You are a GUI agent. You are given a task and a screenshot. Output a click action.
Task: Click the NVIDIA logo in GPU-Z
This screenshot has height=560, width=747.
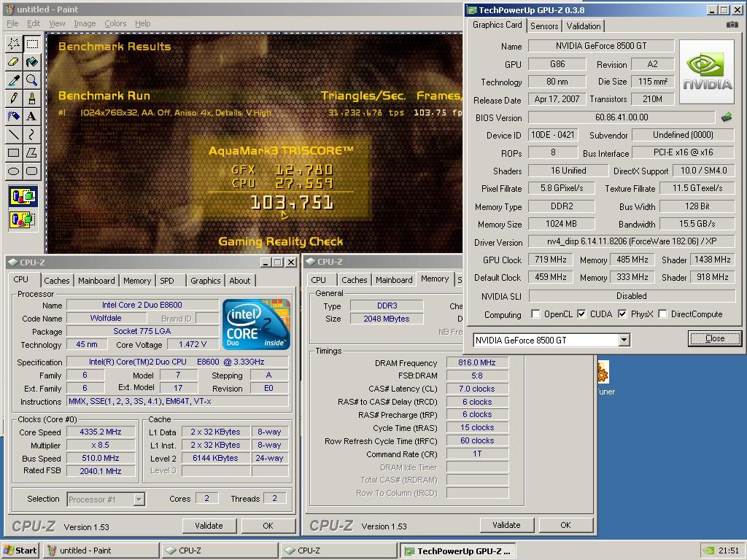point(706,72)
